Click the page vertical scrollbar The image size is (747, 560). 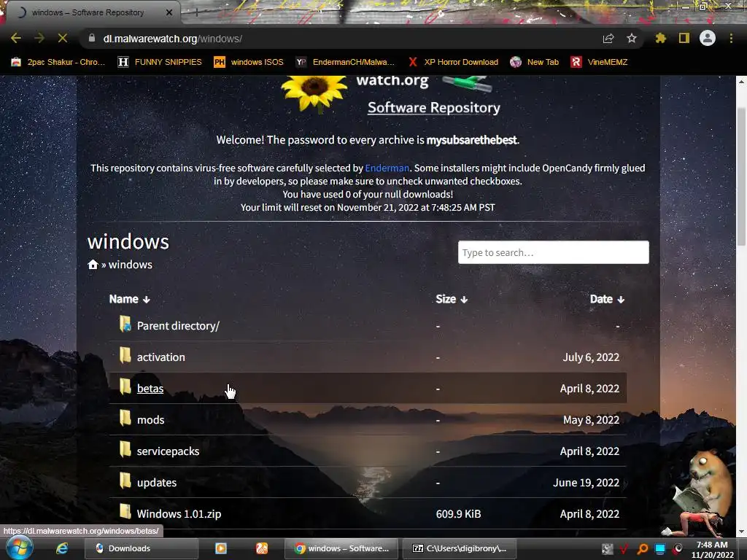[741, 176]
